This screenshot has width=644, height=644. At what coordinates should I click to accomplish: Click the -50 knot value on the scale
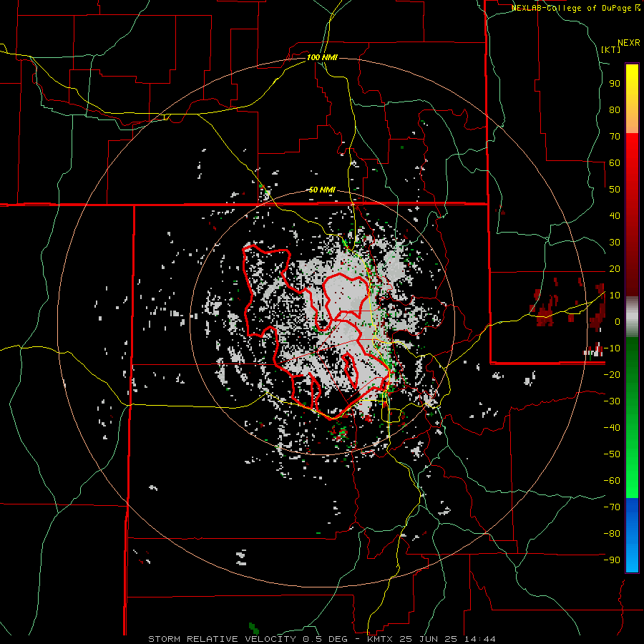pos(612,454)
